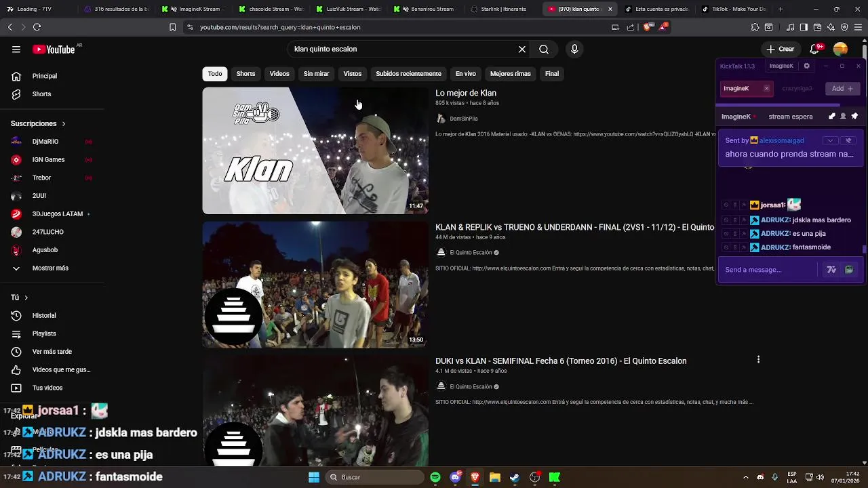Open the KLAN & REPLIK vs TRUENO thumbnail
Screen dimensions: 868x488
point(315,285)
